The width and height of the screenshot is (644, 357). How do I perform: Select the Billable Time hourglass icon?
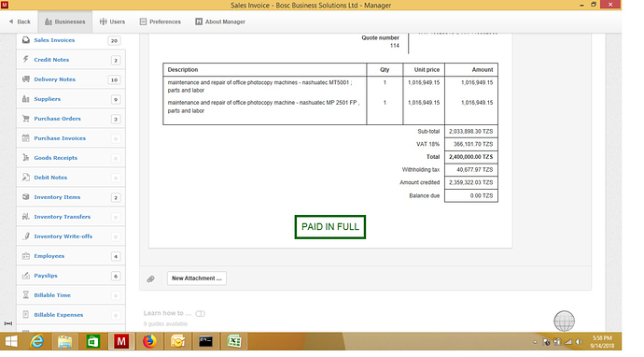26,295
